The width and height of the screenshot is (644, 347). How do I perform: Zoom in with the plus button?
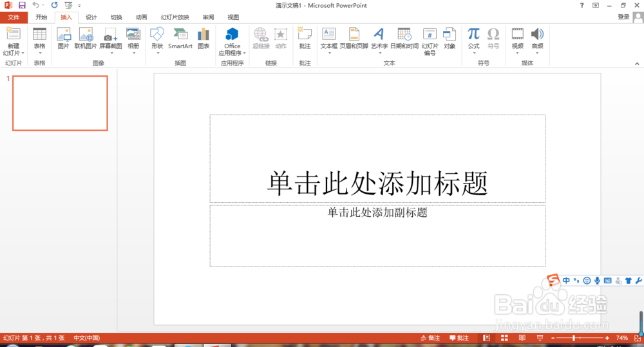[x=607, y=338]
